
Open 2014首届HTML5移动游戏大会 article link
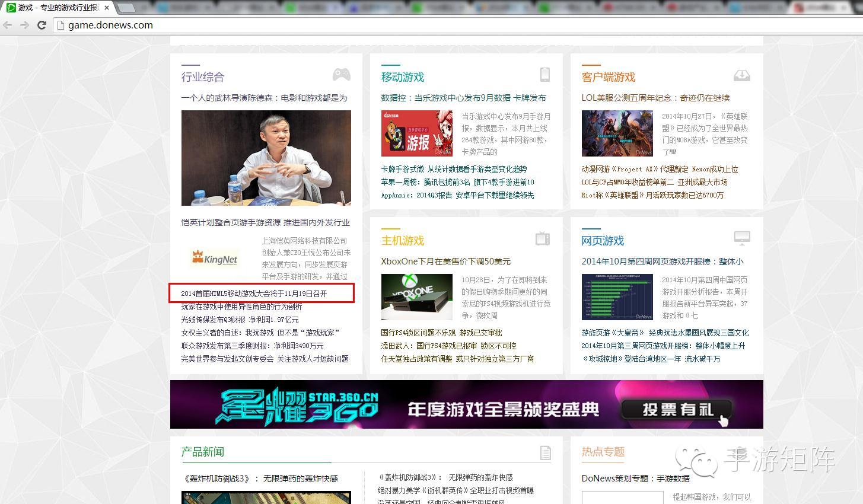(x=254, y=294)
